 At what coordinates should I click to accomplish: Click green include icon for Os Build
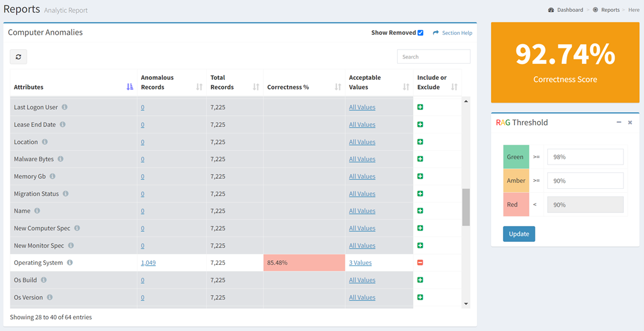[x=420, y=280]
